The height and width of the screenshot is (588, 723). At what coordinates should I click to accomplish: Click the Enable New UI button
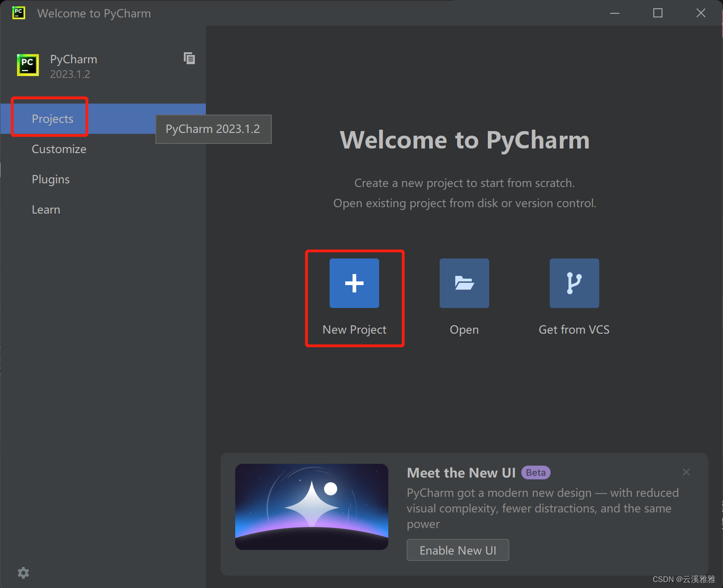458,550
